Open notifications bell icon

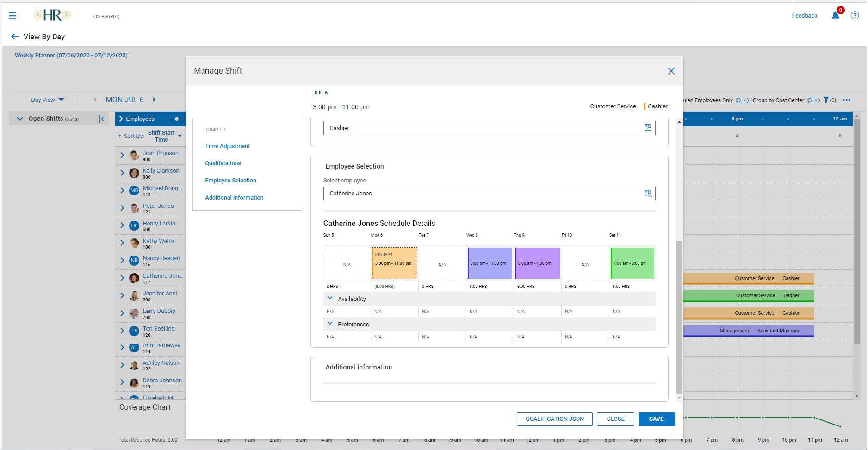836,16
